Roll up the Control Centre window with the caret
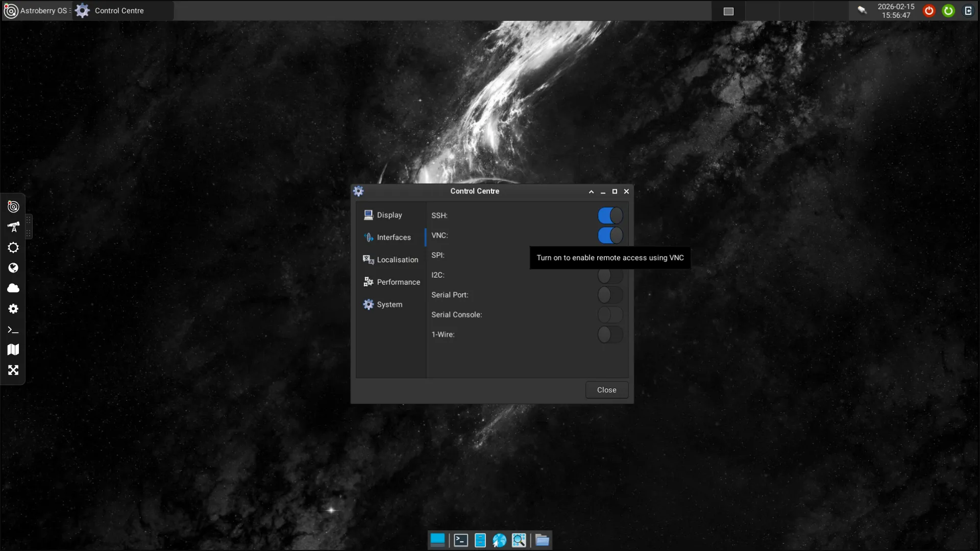The height and width of the screenshot is (551, 980). 591,191
